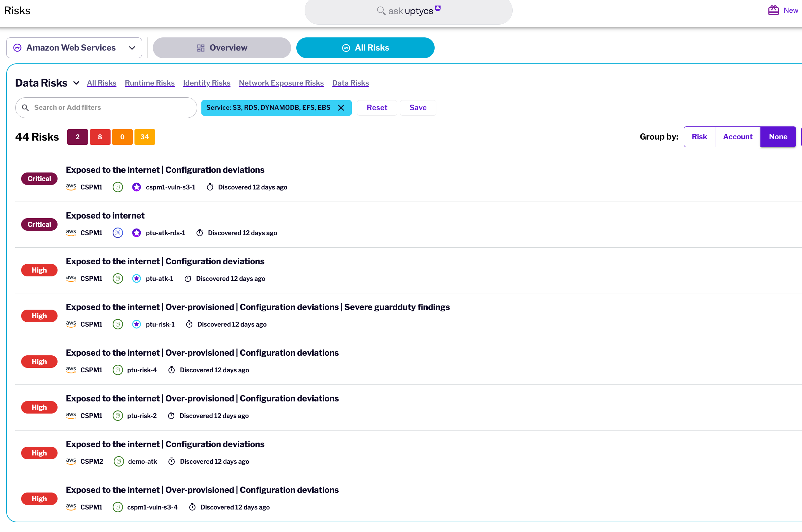Click the Reset filters button
Image resolution: width=802 pixels, height=532 pixels.
(377, 108)
